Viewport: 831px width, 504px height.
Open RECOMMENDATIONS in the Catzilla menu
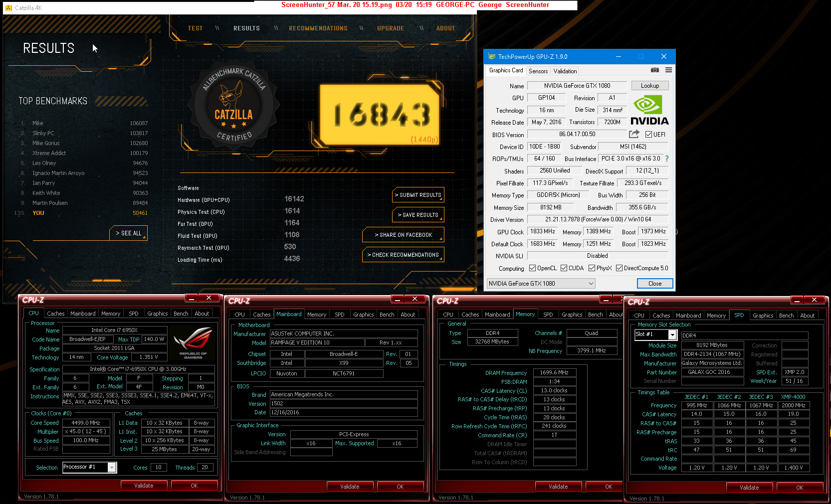[318, 28]
